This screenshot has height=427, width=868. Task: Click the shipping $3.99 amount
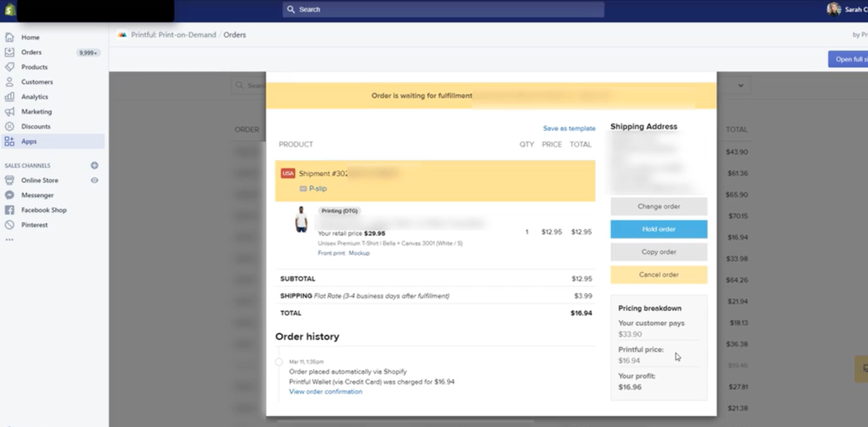pyautogui.click(x=583, y=296)
